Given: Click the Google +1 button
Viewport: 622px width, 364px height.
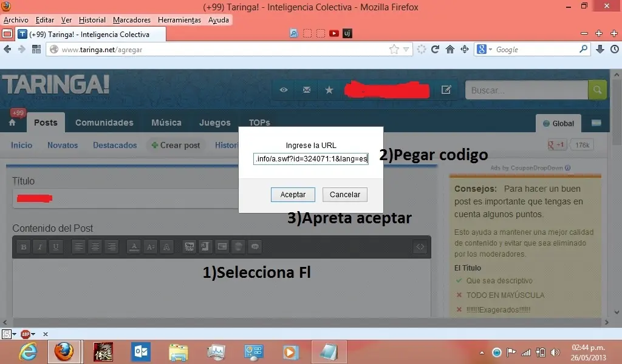Looking at the screenshot, I should (556, 145).
